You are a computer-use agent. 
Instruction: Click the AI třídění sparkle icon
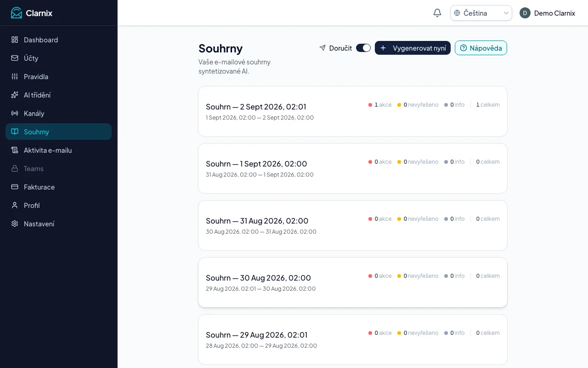[15, 95]
